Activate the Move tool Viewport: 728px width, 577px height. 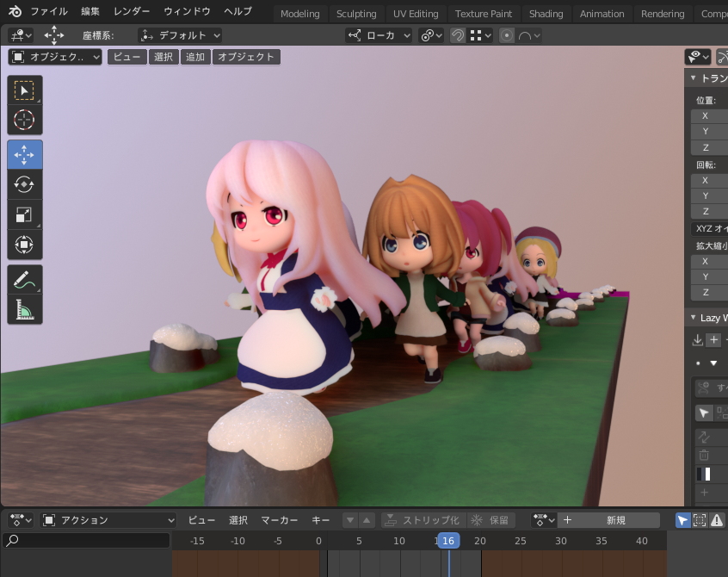pos(25,155)
